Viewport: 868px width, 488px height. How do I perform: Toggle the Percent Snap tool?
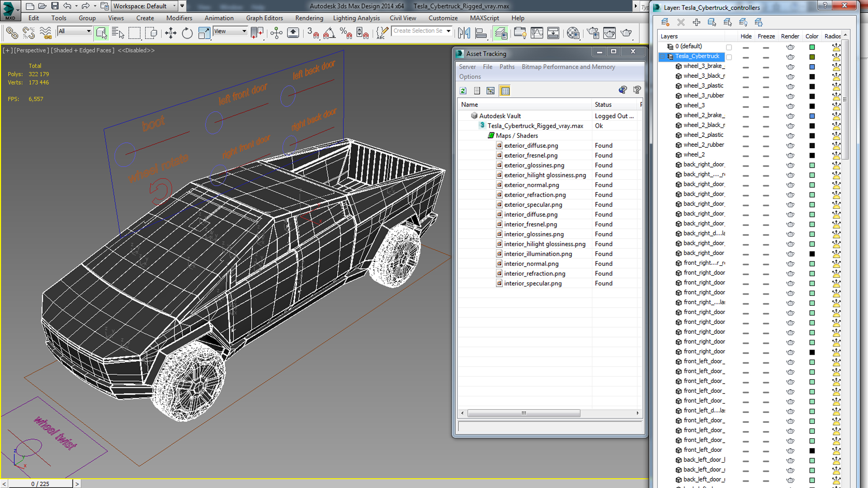(x=346, y=33)
